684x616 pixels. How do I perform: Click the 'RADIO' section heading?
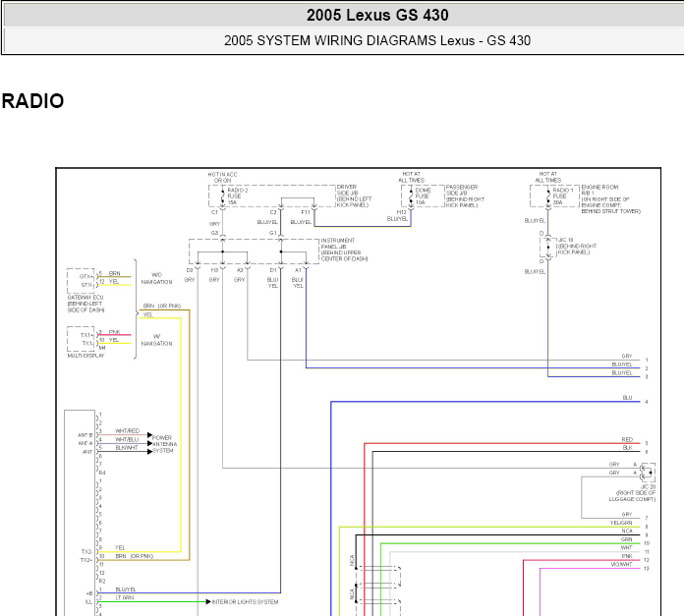(x=32, y=101)
